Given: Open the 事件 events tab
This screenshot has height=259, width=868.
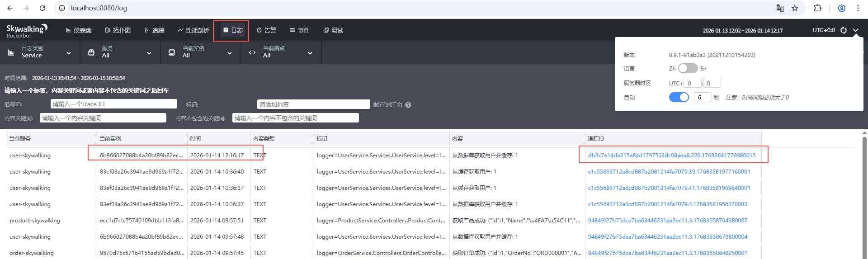Looking at the screenshot, I should pos(300,30).
